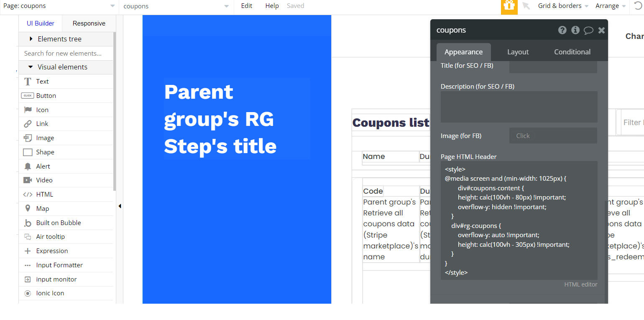Select the "Code" cell label on canvas
Viewport: 644px width, 320px height.
click(x=373, y=191)
